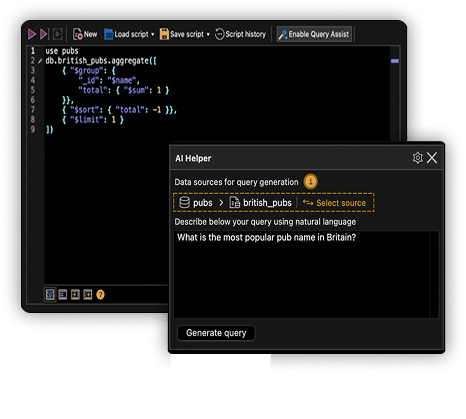Viewport: 466px width, 419px height.
Task: Select the british_pubs collection in source path
Action: 261,203
